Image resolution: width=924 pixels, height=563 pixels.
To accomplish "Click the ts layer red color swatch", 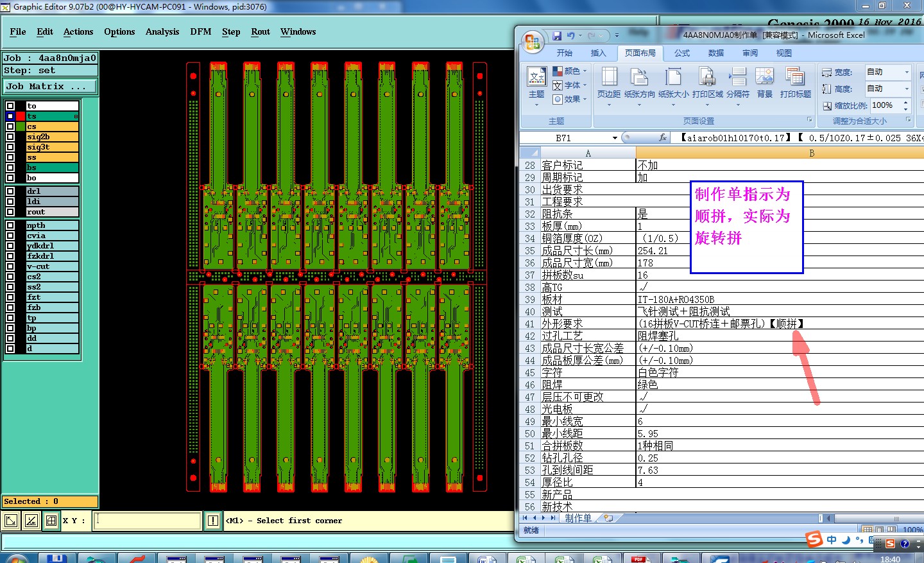I will pos(21,116).
